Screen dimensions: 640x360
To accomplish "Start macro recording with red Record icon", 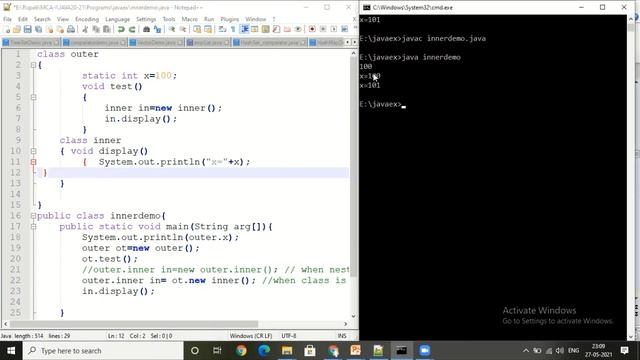I will [x=312, y=29].
